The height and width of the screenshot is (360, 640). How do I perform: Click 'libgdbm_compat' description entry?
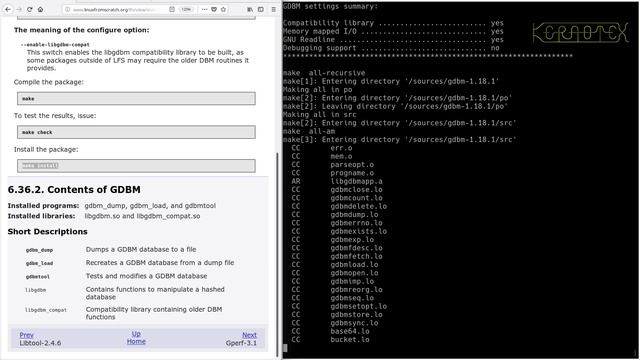46,310
